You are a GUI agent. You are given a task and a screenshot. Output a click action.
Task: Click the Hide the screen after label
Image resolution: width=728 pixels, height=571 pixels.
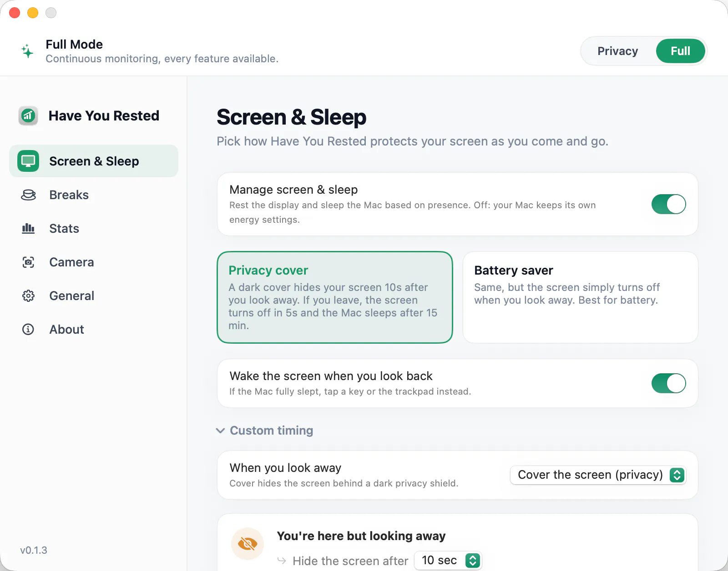(x=350, y=561)
